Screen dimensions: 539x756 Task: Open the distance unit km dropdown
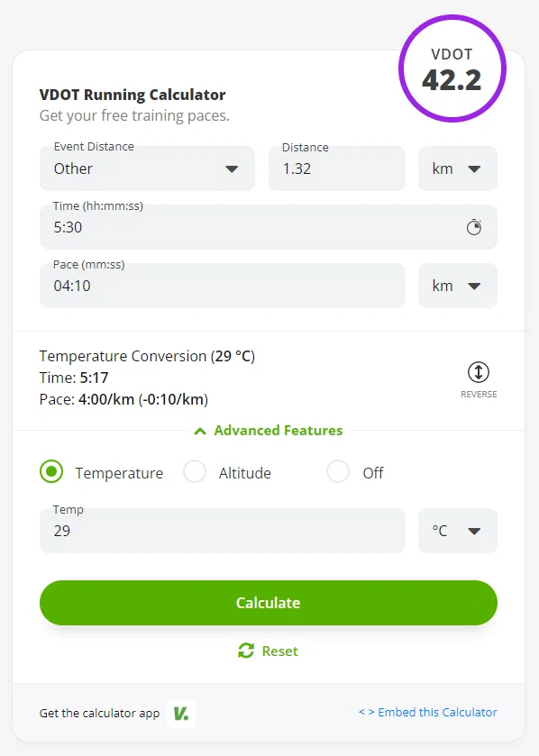point(458,169)
